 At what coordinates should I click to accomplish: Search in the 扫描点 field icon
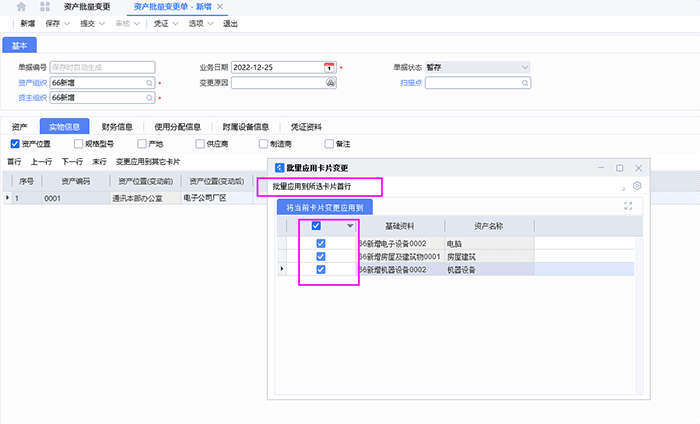(525, 83)
